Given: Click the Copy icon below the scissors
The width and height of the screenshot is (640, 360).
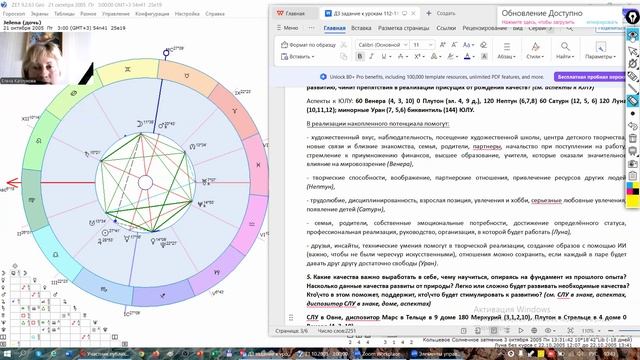Looking at the screenshot, I should click(x=344, y=56).
